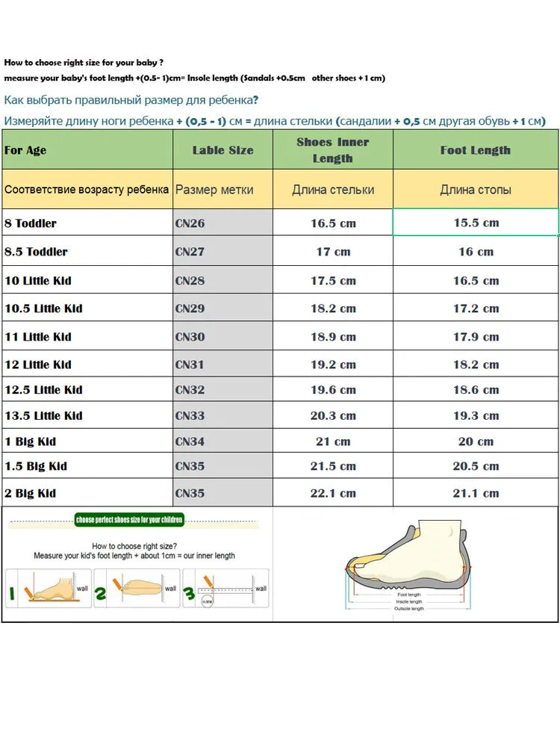
Task: Click the 18.2 cm inner length cell for CN29
Action: 333,308
